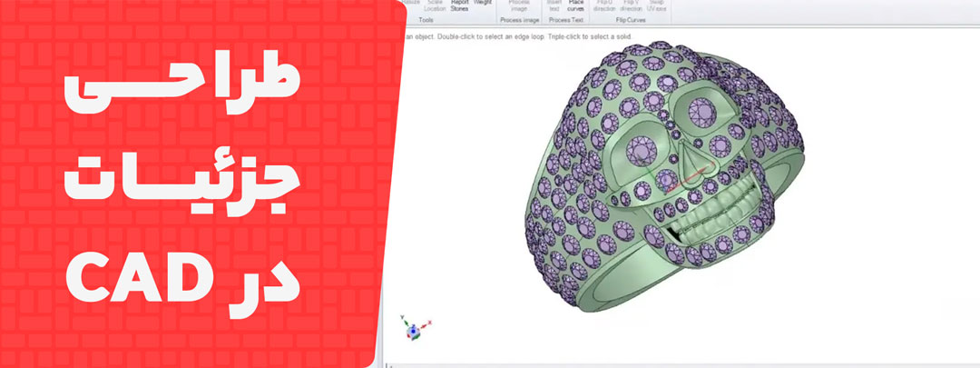The height and width of the screenshot is (368, 980).
Task: Click the Process Text group label
Action: coord(565,19)
